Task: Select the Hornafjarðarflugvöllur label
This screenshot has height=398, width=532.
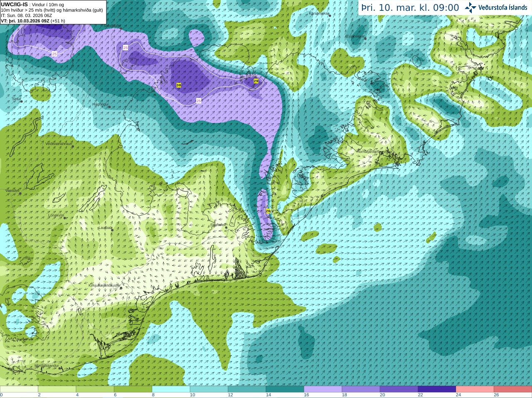Action: coord(374,152)
